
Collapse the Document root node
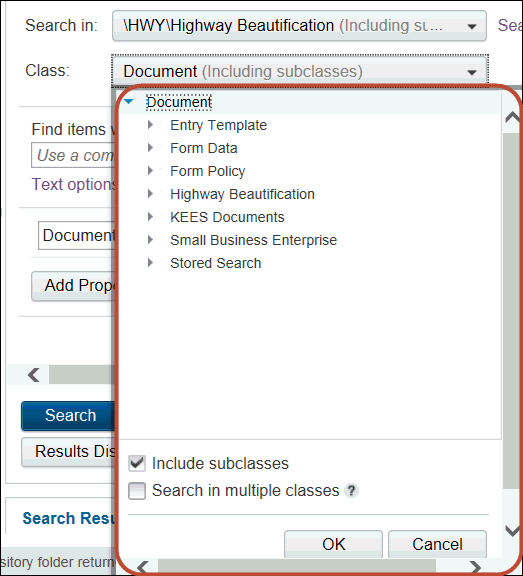(129, 102)
